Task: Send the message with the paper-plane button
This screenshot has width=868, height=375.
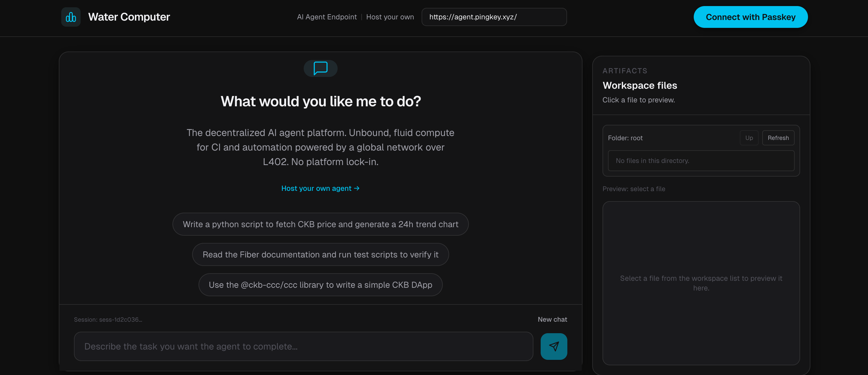Action: click(554, 347)
